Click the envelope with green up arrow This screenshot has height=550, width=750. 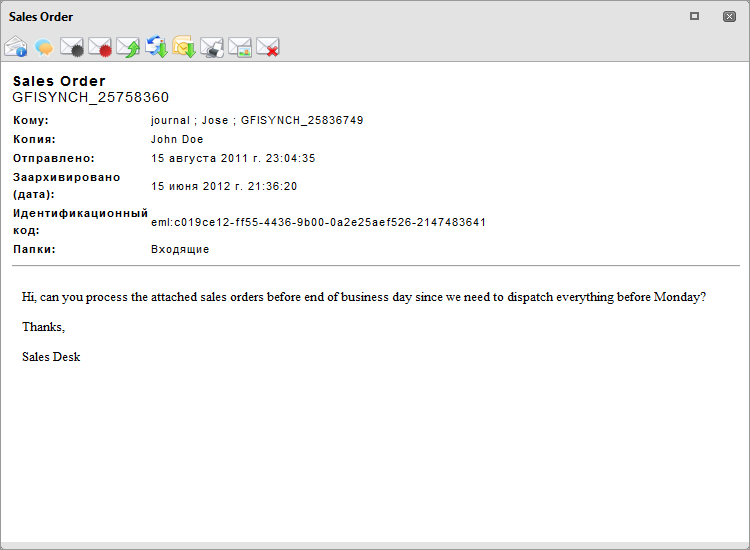coord(128,47)
